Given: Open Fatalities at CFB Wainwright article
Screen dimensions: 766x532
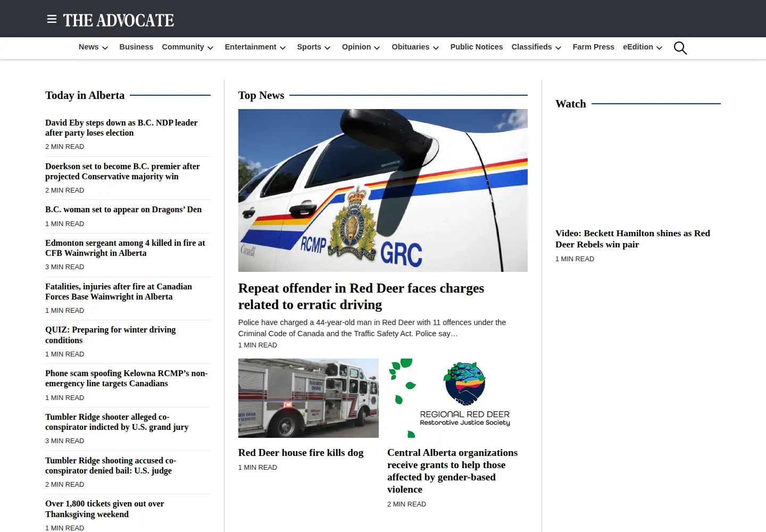Looking at the screenshot, I should click(119, 292).
